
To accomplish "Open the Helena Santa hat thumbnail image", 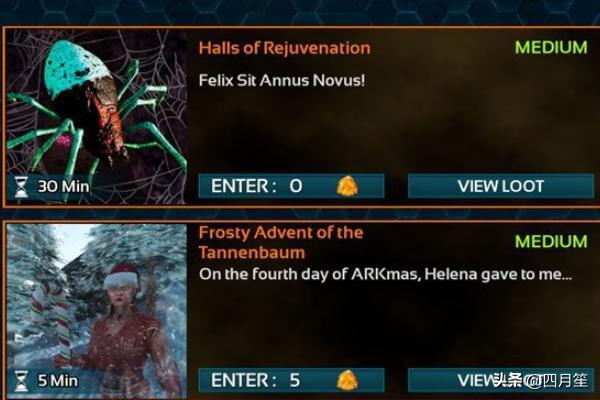I will (x=96, y=312).
